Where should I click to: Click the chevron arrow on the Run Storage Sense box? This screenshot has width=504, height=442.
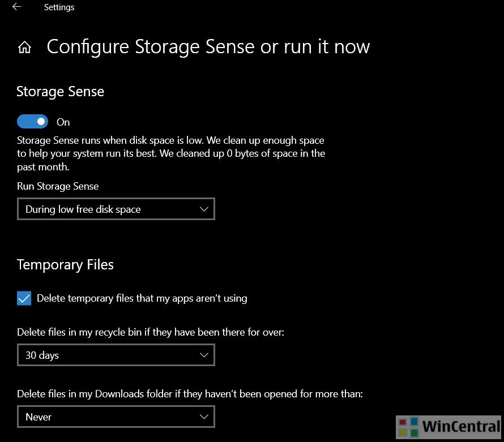(204, 209)
